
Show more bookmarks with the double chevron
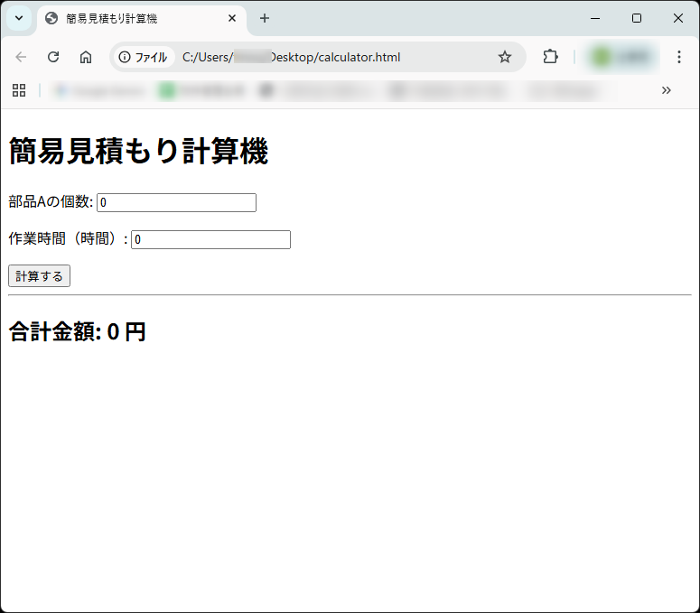(x=666, y=90)
